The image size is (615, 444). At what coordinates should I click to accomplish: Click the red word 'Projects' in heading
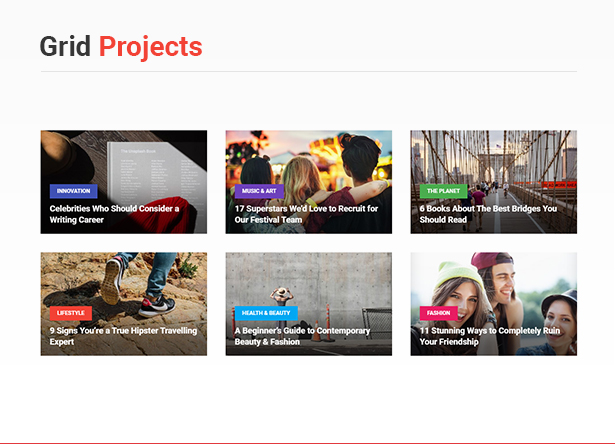tap(151, 47)
